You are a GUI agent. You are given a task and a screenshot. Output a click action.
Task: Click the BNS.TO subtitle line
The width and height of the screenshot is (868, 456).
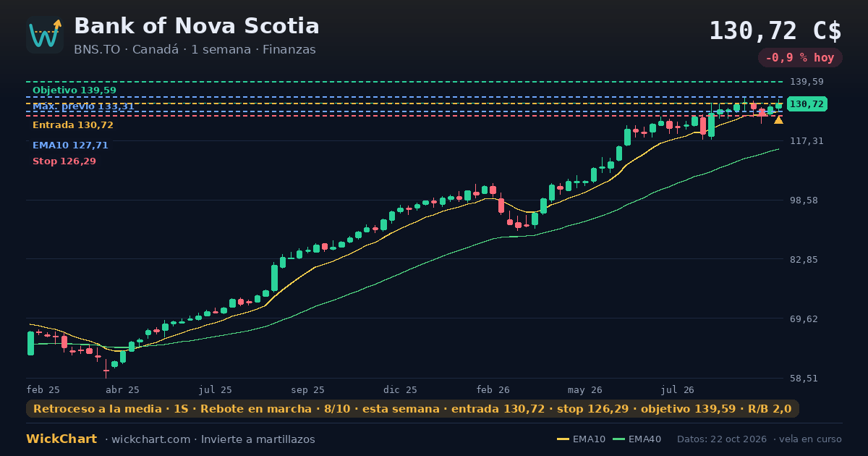pyautogui.click(x=195, y=50)
